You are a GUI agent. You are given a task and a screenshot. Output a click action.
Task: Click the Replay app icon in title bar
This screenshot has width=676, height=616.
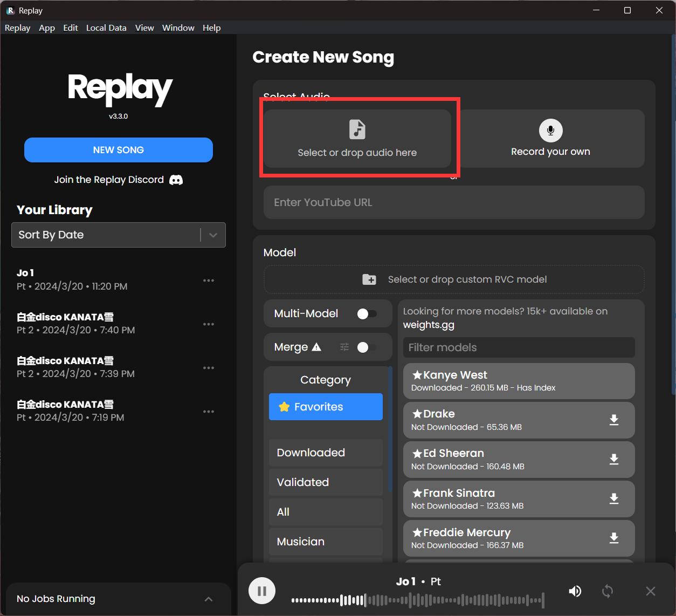coord(10,10)
